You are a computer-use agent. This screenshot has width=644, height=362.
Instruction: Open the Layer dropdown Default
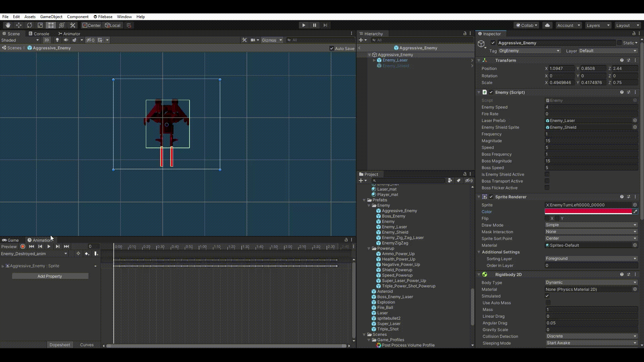[x=608, y=51]
